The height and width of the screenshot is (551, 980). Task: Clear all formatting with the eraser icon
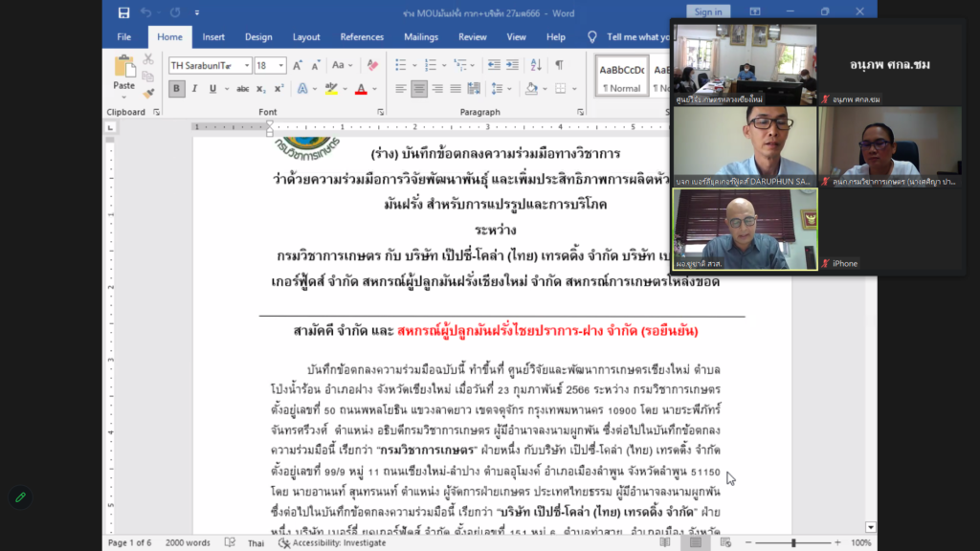372,66
